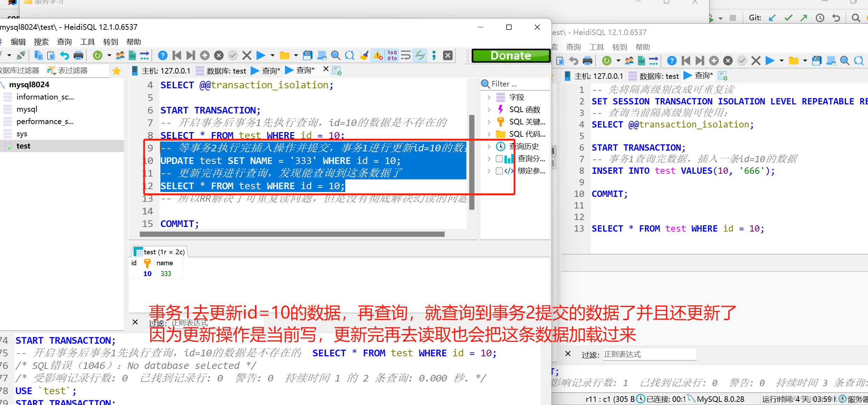Expand the 查询历史 node in helper panel
Image resolution: width=868 pixels, height=405 pixels.
tap(489, 146)
